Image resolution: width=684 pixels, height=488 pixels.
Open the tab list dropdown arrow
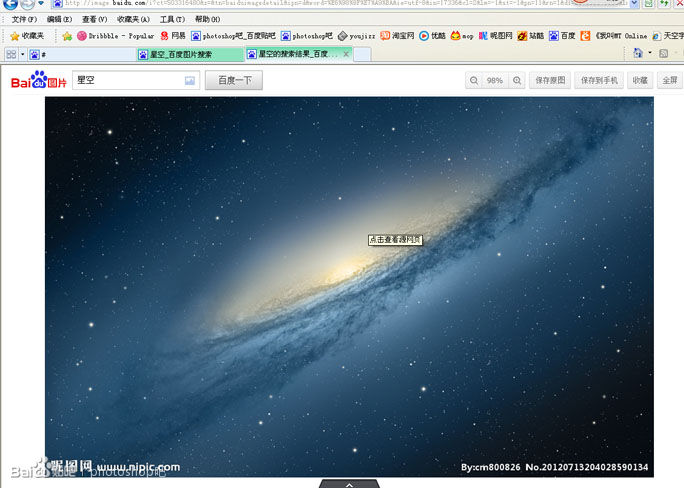point(23,54)
